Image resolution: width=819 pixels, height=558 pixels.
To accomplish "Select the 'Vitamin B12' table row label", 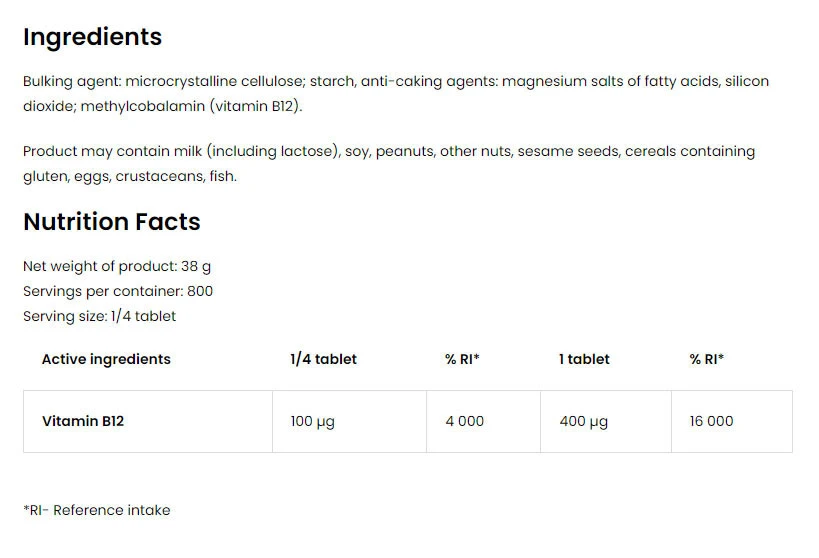I will (83, 421).
